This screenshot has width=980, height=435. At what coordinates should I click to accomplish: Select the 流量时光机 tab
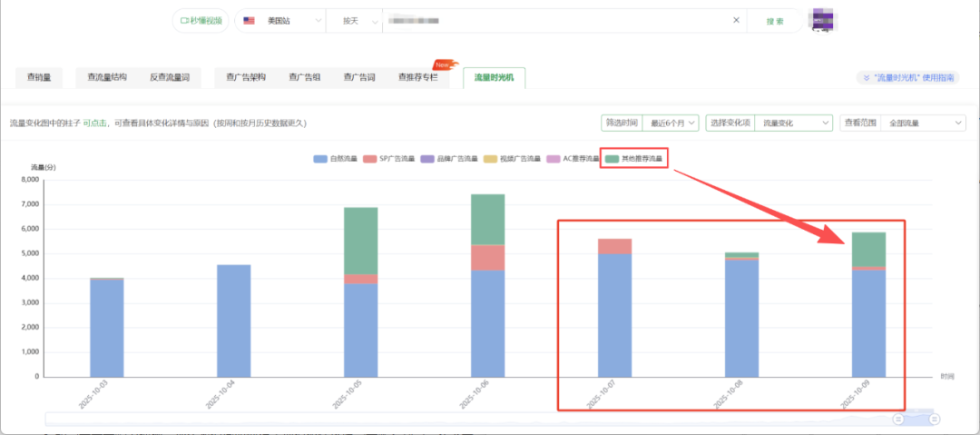pos(494,77)
